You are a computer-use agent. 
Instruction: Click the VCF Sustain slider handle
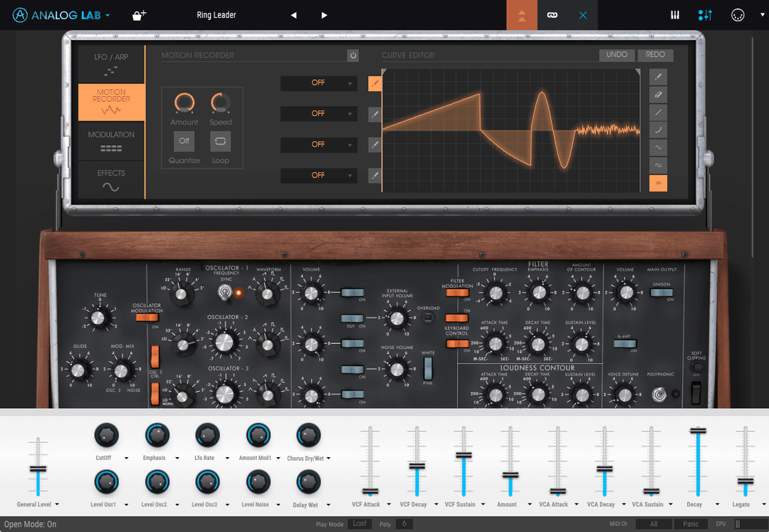pos(464,456)
